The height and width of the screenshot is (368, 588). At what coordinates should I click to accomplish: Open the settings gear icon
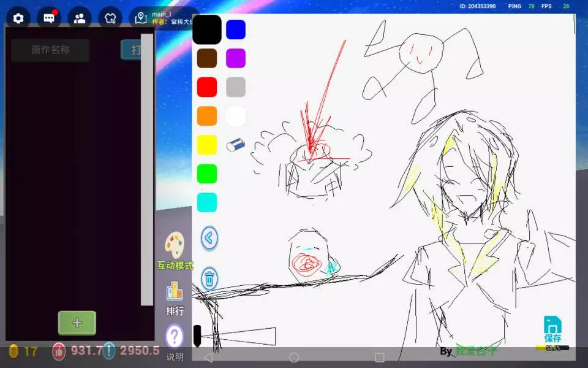point(18,18)
